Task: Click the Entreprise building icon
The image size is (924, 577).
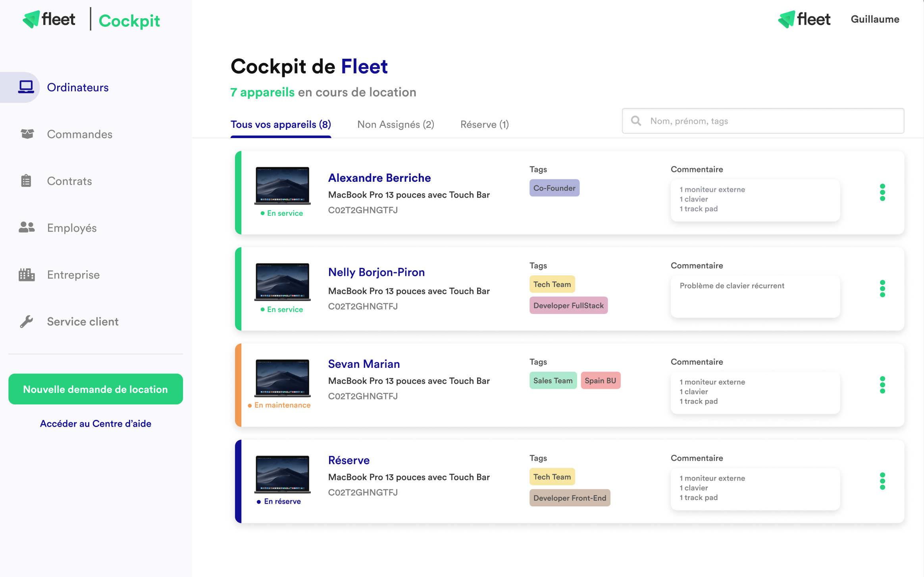Action: (27, 274)
